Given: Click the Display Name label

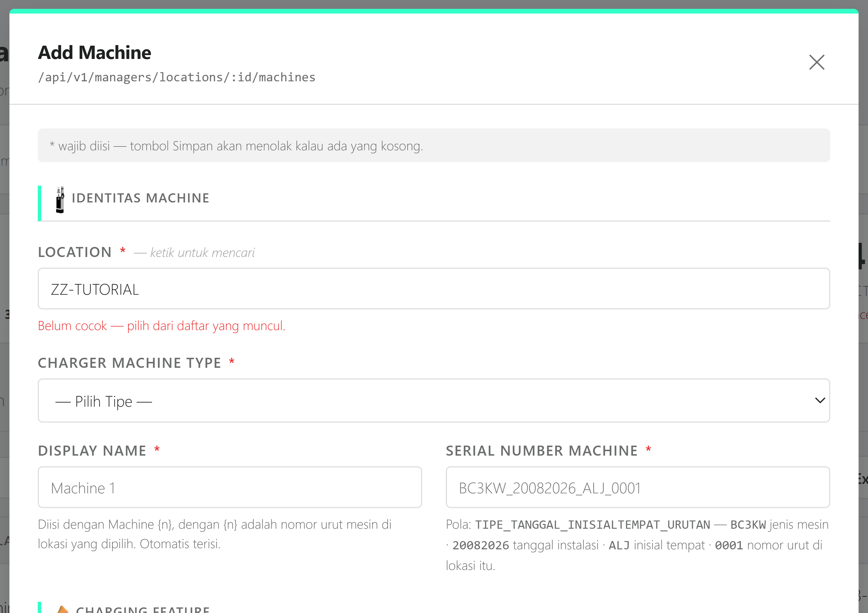Looking at the screenshot, I should tap(92, 451).
